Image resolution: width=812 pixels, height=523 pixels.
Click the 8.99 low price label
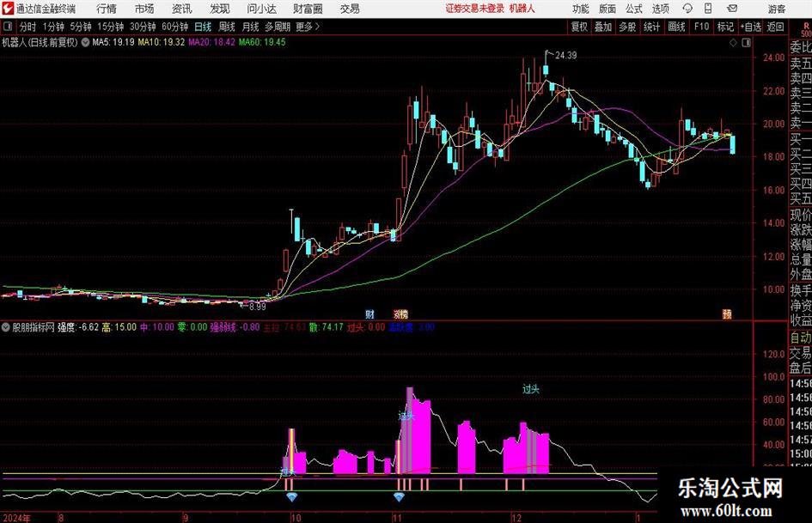tap(258, 307)
